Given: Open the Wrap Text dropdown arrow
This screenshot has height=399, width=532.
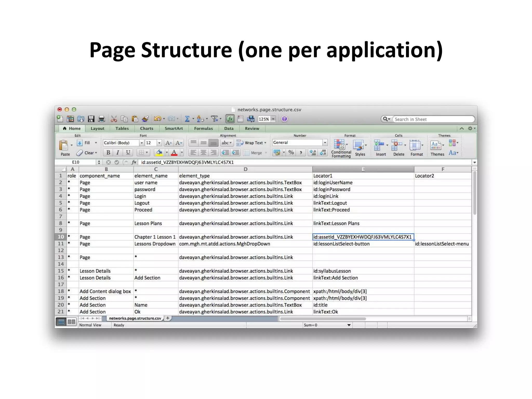Looking at the screenshot, I should point(265,143).
